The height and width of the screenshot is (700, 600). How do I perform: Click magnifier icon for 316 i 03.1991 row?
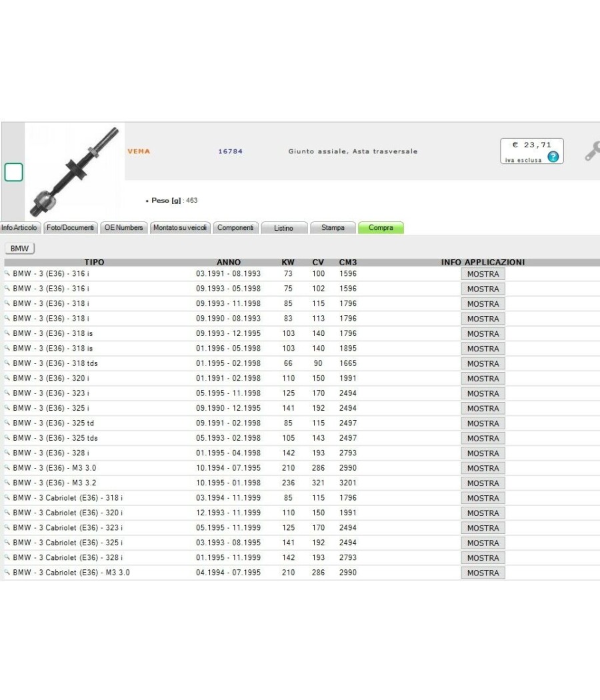(x=7, y=273)
